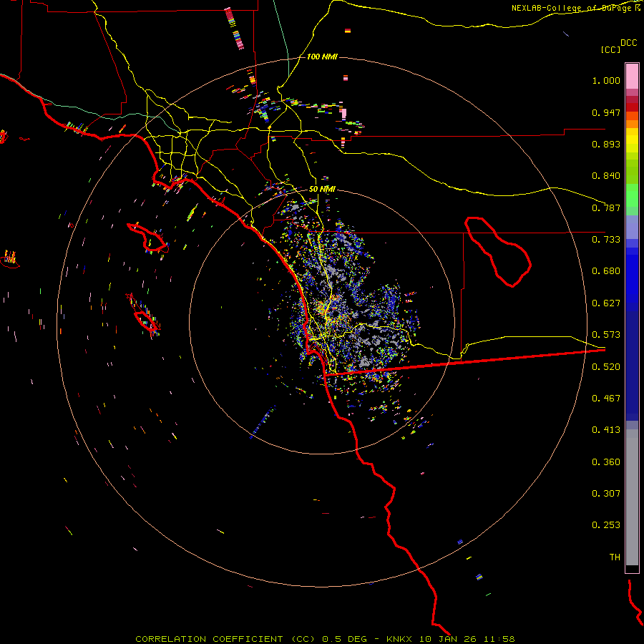Click the Correlation Coefficient product title caption
This screenshot has height=644, width=644.
[x=325, y=639]
